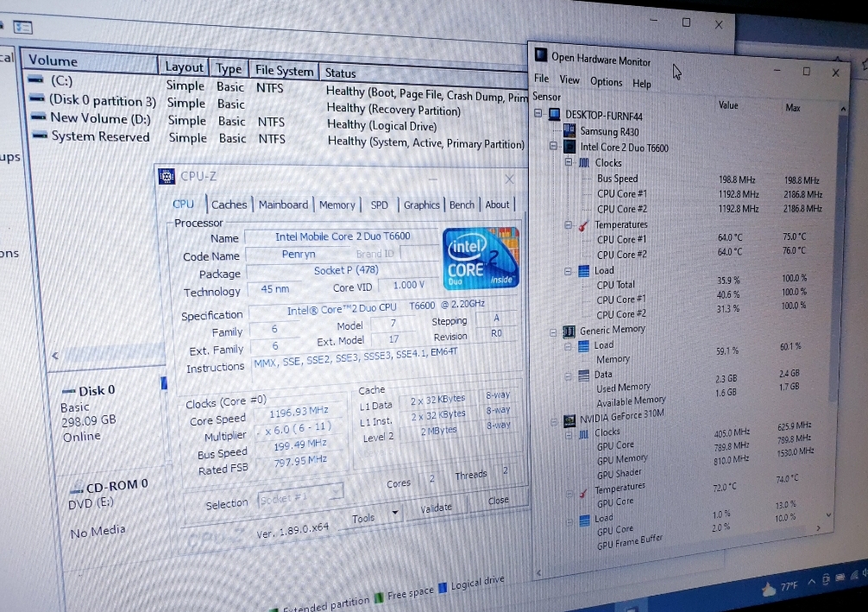Viewport: 868px width, 612px height.
Task: Open the Graphics tab in CPU-Z
Action: tap(422, 205)
